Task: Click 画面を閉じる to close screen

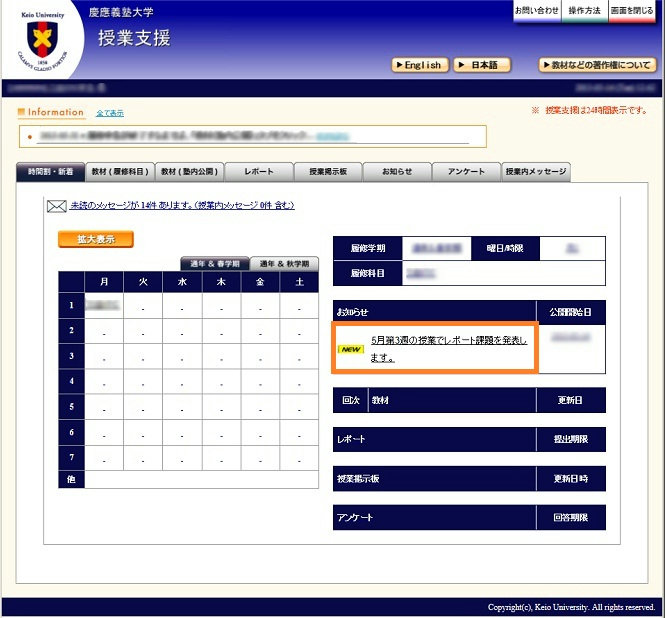Action: (633, 10)
